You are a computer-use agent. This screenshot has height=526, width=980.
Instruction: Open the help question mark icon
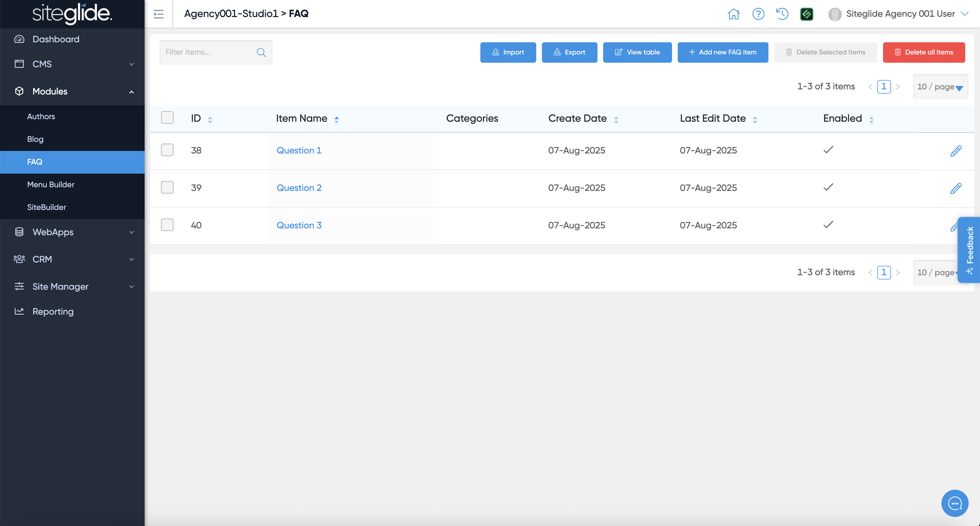(758, 14)
